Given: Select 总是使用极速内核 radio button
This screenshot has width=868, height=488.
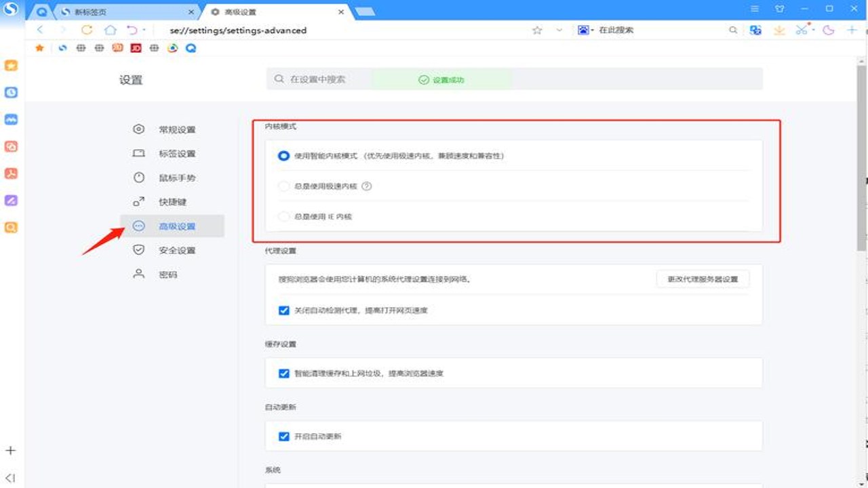Looking at the screenshot, I should point(283,186).
